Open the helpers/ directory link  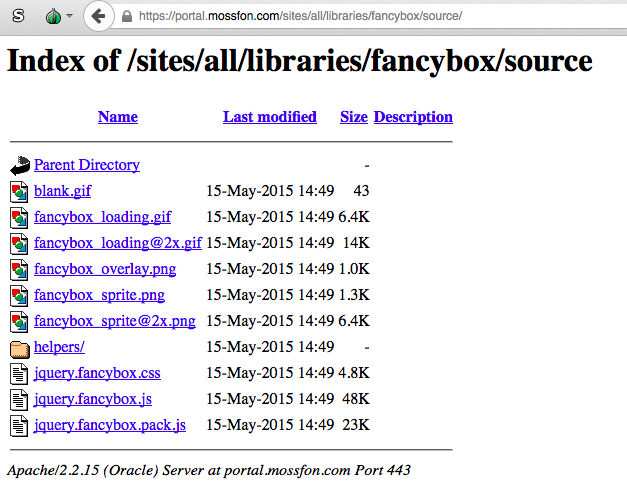tap(59, 347)
